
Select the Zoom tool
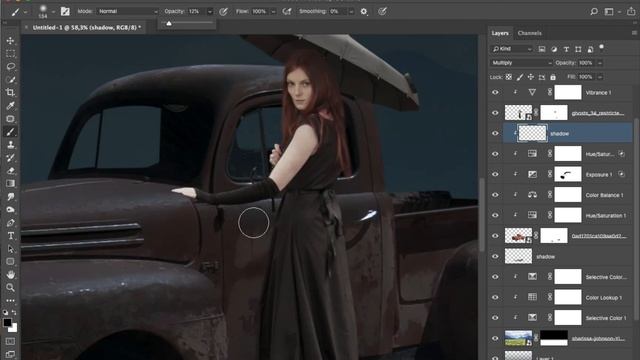coord(11,288)
